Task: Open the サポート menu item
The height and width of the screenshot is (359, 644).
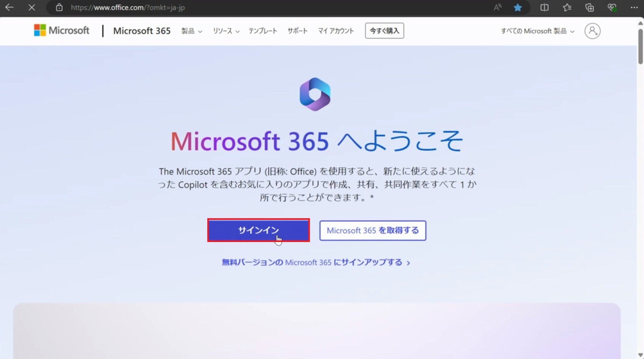Action: (298, 31)
